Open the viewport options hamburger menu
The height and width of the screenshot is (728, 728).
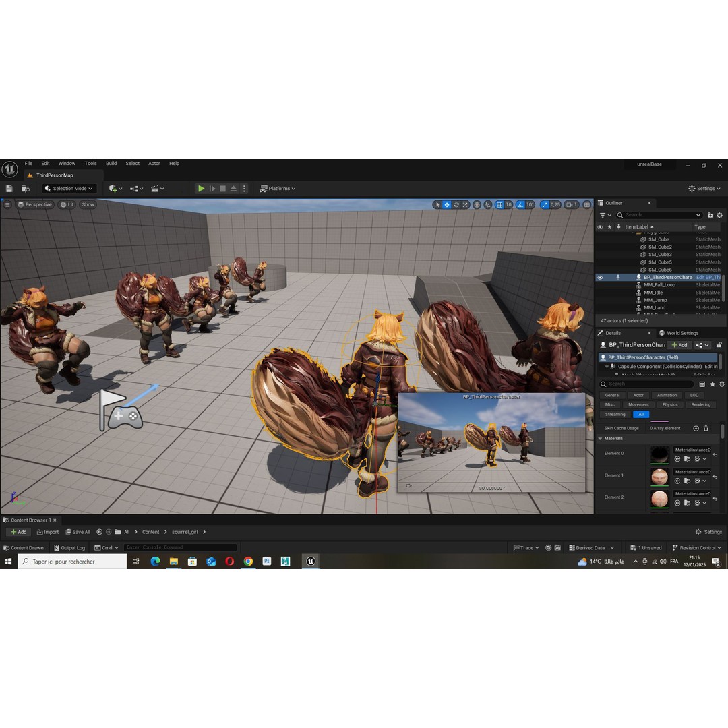[x=7, y=205]
